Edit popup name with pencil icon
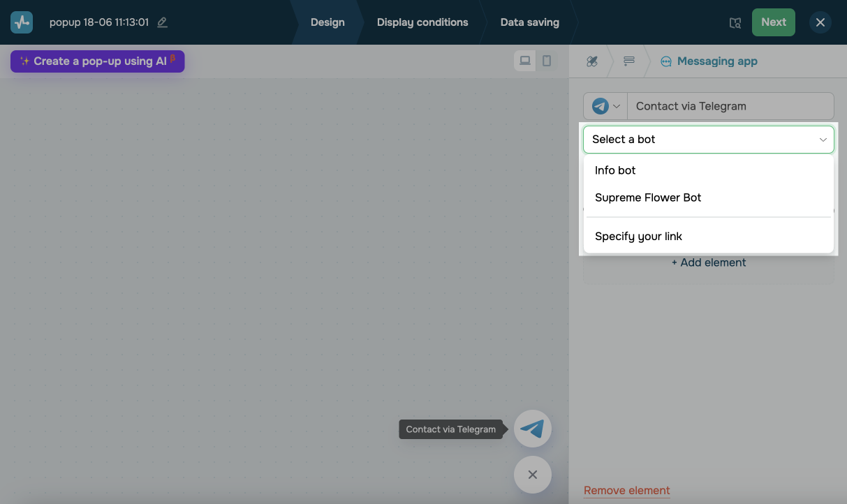 tap(162, 22)
